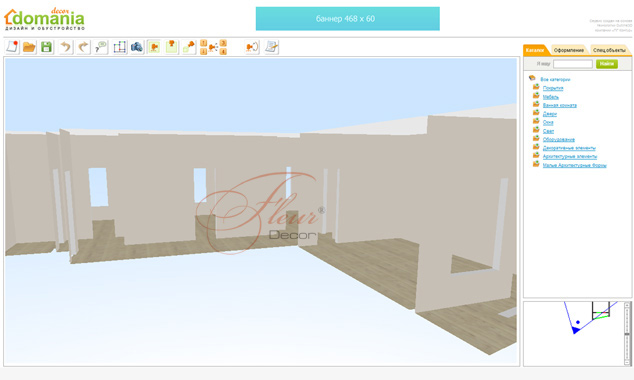Open the Мебель category link
Image resolution: width=634 pixels, height=380 pixels.
[x=551, y=97]
